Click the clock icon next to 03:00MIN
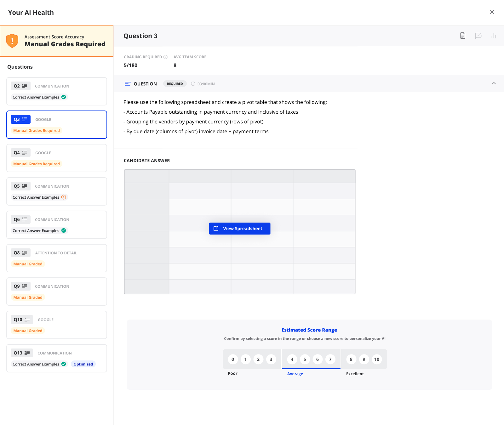The height and width of the screenshot is (425, 504). click(192, 84)
